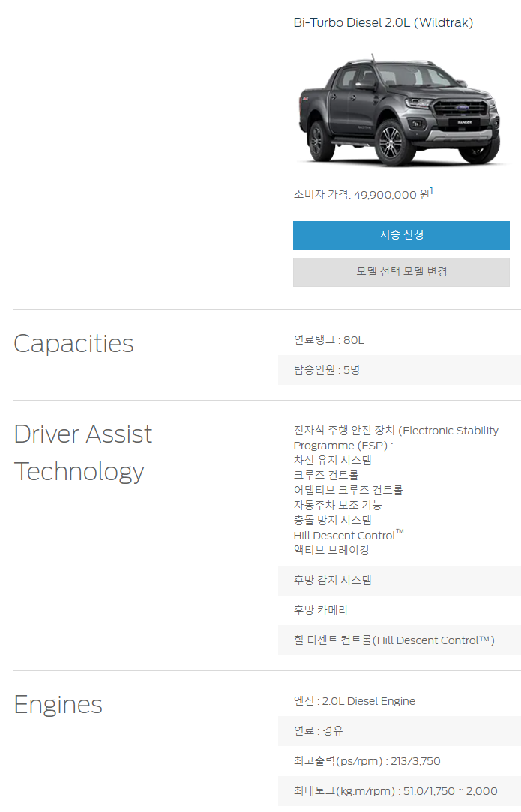The width and height of the screenshot is (521, 812).
Task: Click the 후방 카메라 row
Action: [399, 610]
